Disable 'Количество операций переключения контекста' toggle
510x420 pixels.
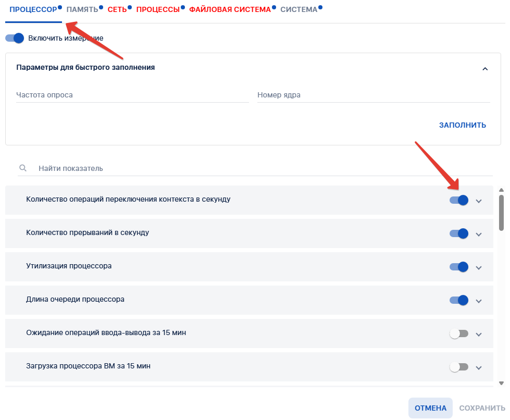(x=459, y=200)
